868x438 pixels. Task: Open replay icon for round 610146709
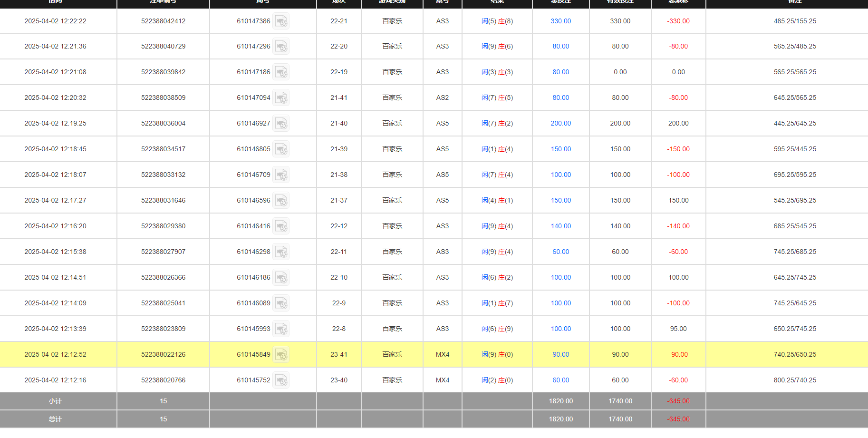[281, 175]
